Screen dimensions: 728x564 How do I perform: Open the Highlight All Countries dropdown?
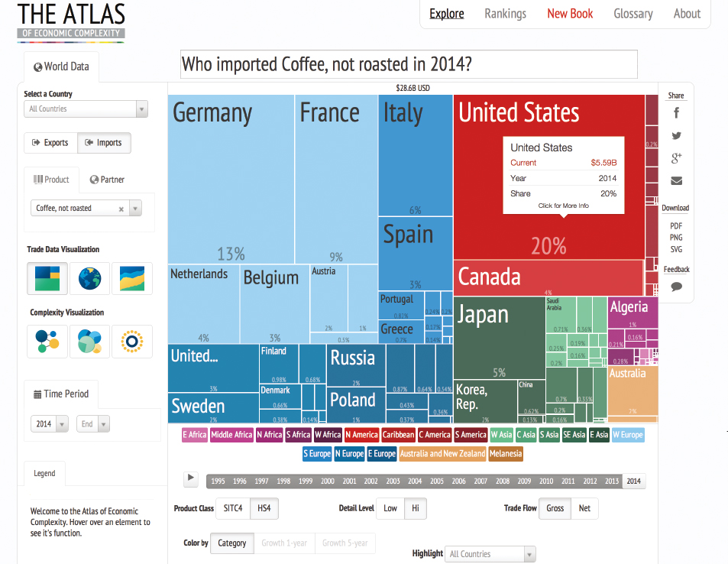pos(490,554)
